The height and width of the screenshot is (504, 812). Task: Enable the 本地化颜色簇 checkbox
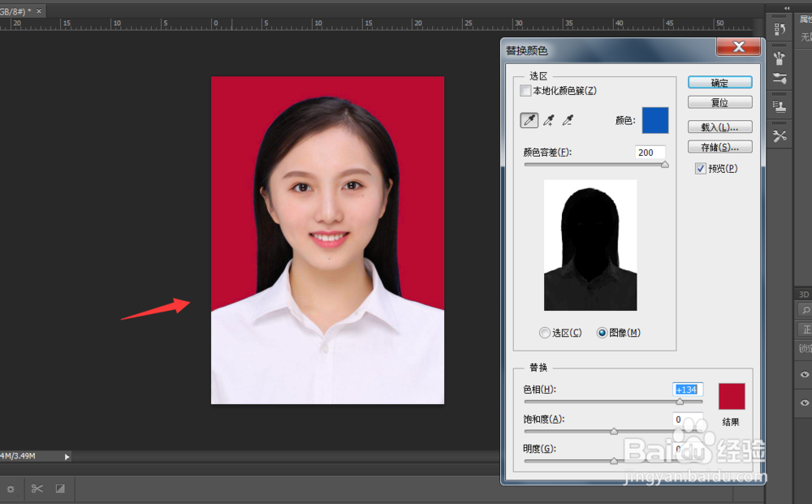pyautogui.click(x=526, y=89)
